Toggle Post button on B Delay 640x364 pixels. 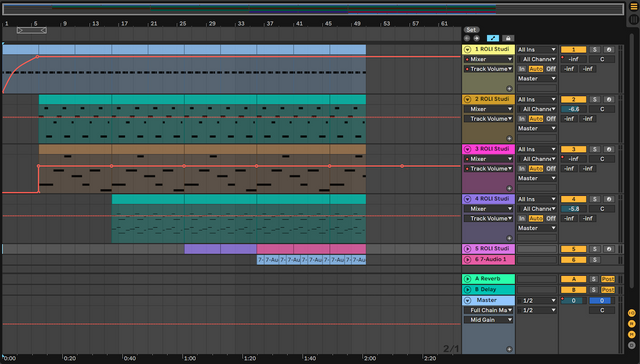tap(607, 290)
